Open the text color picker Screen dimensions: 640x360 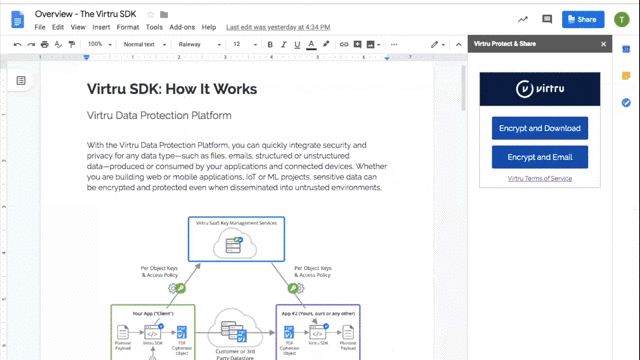point(311,44)
